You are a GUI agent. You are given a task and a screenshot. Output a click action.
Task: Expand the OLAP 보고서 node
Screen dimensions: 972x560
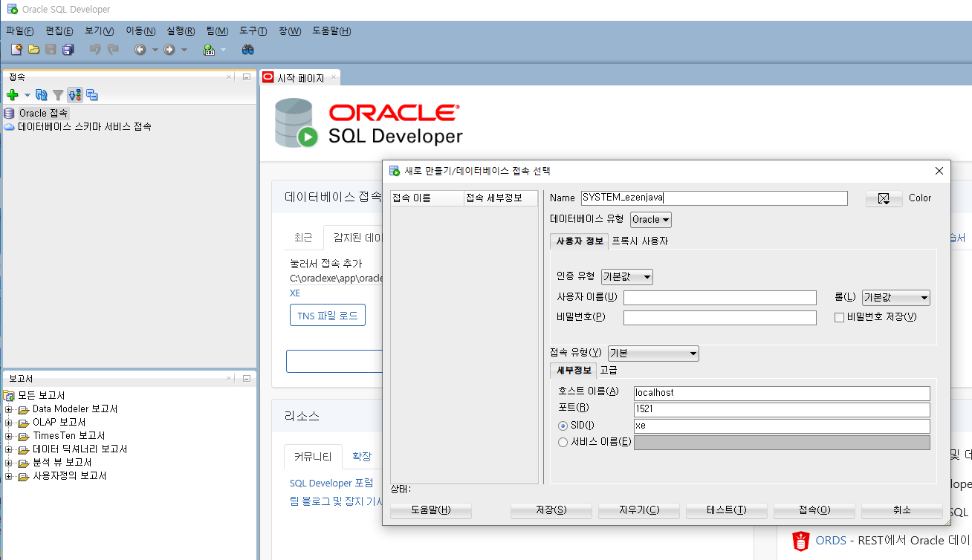coord(9,423)
